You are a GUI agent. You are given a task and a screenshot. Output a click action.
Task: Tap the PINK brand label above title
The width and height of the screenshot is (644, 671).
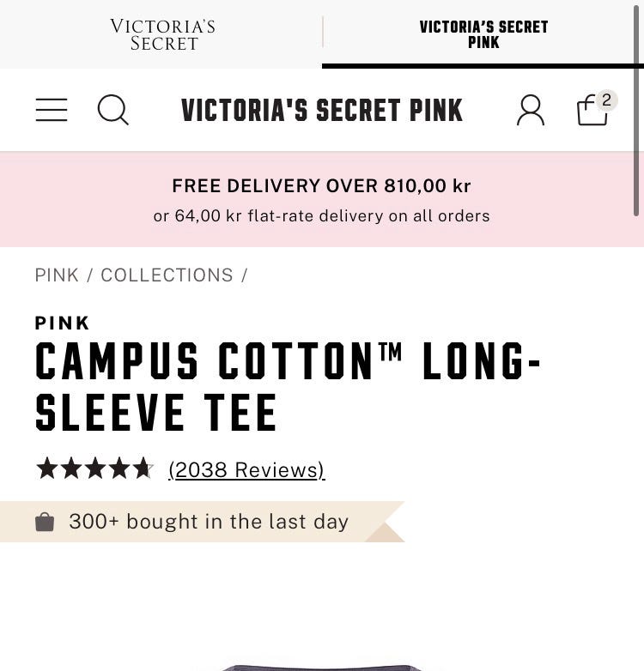pyautogui.click(x=62, y=323)
